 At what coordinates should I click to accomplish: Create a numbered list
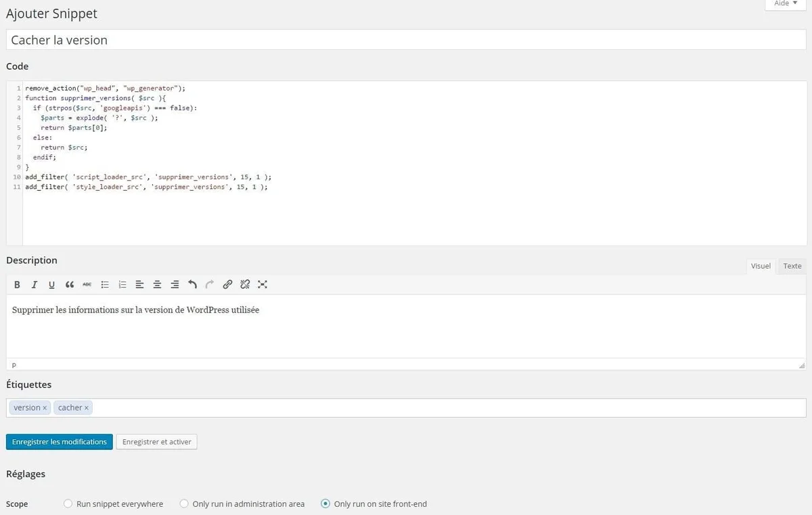coord(122,285)
